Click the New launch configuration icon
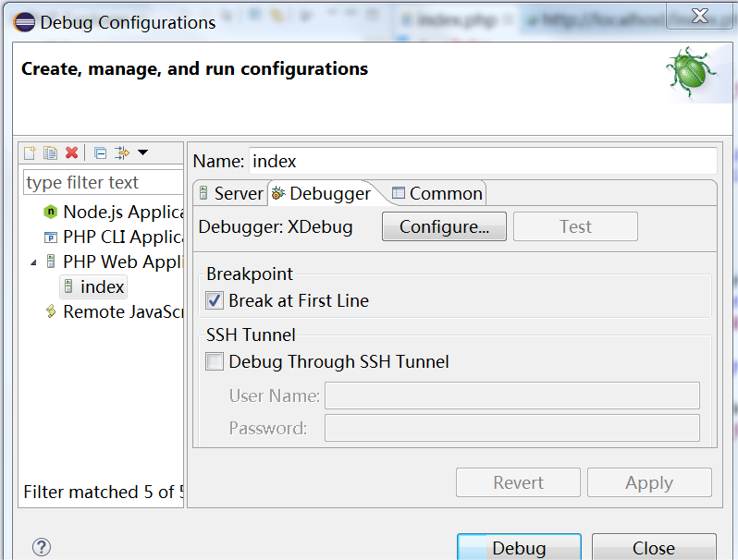This screenshot has width=738, height=560. [31, 152]
